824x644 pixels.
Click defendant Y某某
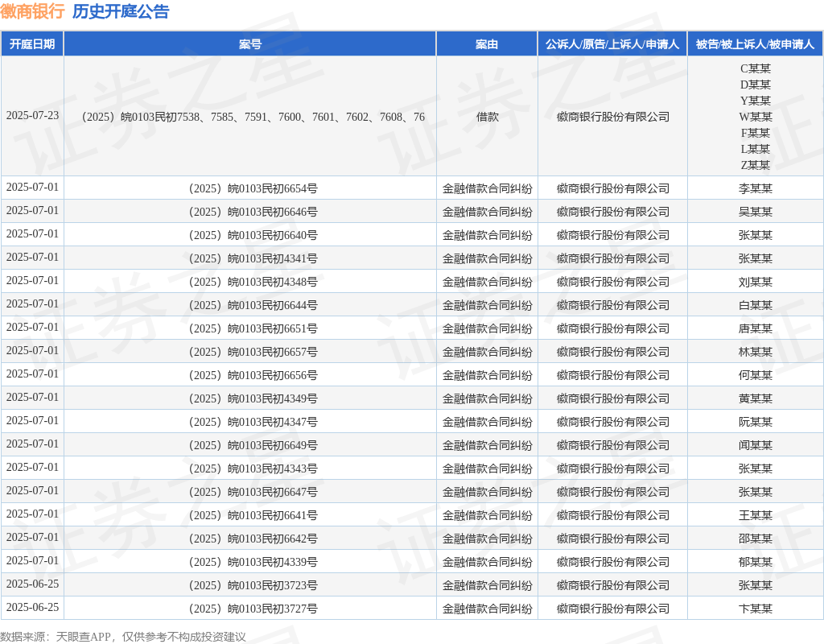(x=755, y=101)
